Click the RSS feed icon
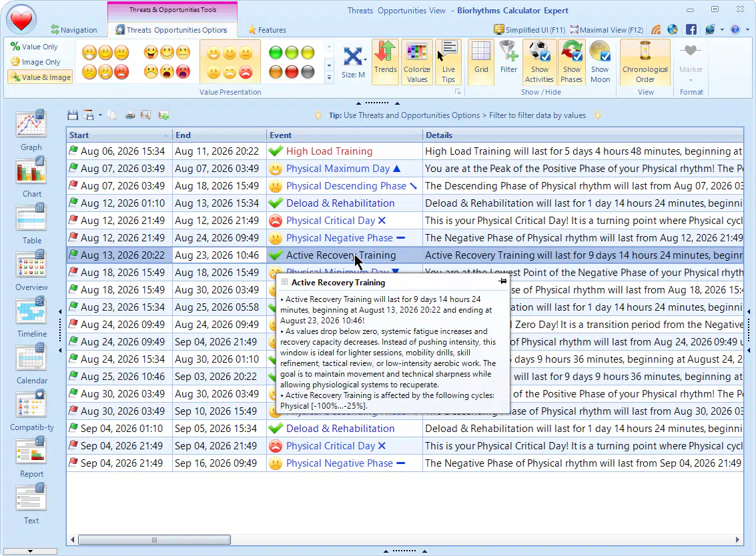 click(x=656, y=29)
